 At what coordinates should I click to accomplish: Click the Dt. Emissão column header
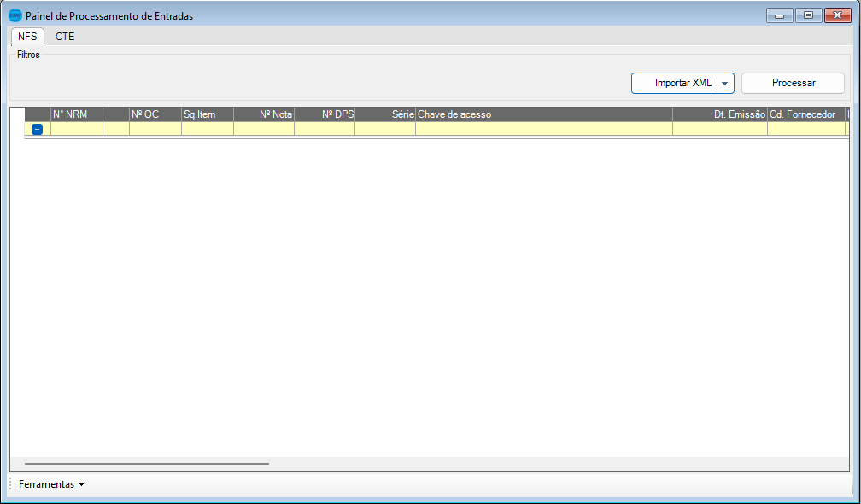(x=720, y=114)
